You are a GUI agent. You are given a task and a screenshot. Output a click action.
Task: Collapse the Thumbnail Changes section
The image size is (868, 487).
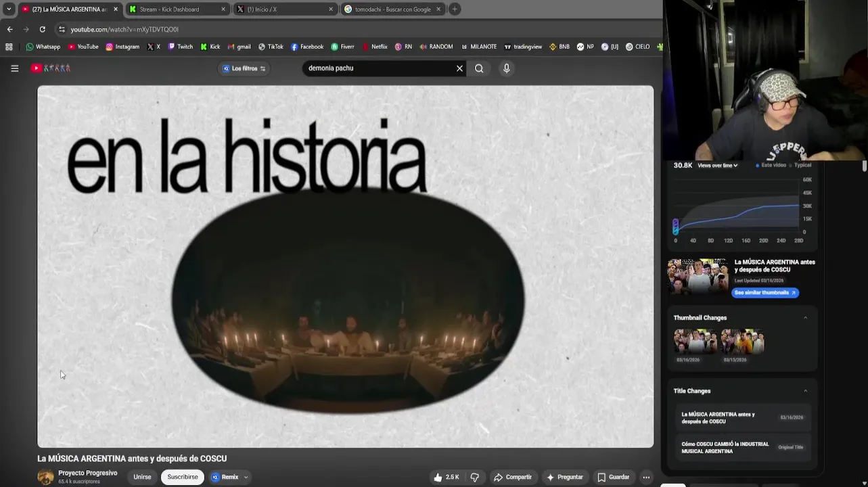click(805, 318)
